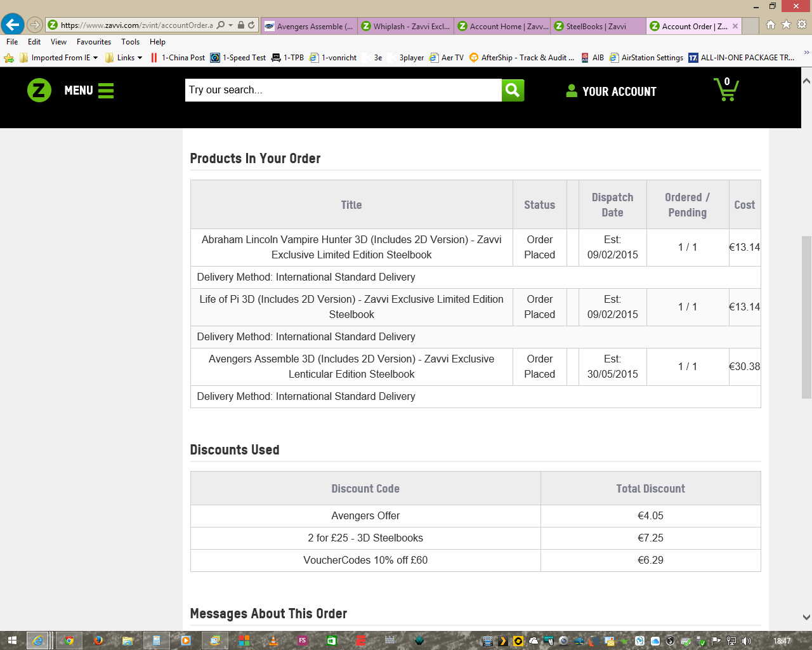Image resolution: width=812 pixels, height=650 pixels.
Task: Open the Aer TV bookmark
Action: pyautogui.click(x=447, y=58)
